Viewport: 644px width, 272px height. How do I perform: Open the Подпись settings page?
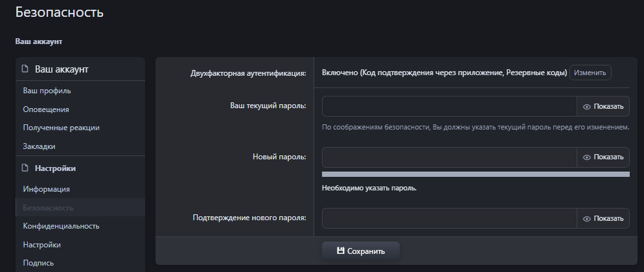coord(38,263)
